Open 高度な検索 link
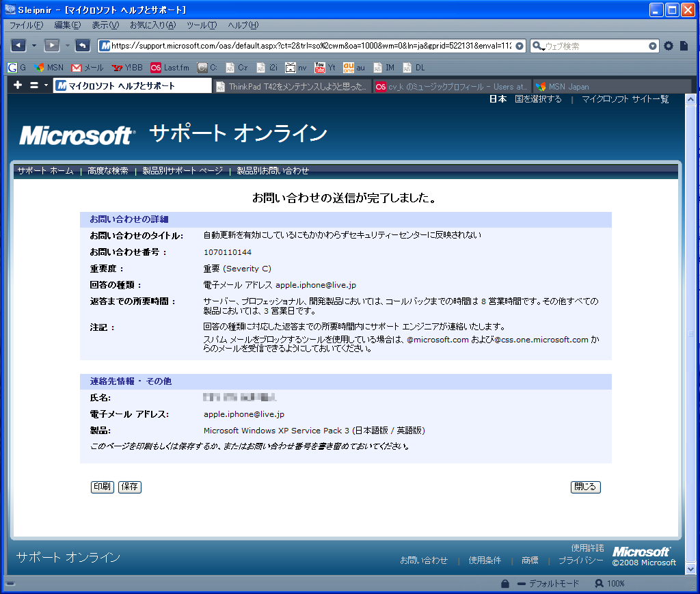700x594 pixels. (x=107, y=170)
